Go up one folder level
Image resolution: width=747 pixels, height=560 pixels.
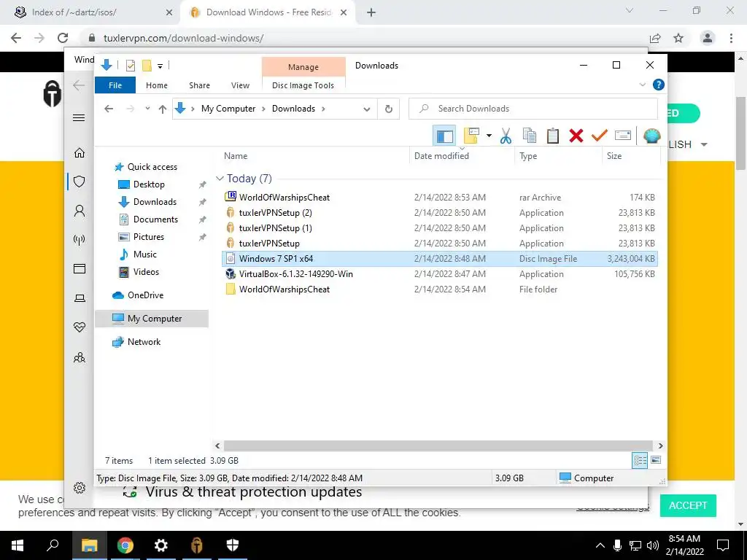(163, 109)
